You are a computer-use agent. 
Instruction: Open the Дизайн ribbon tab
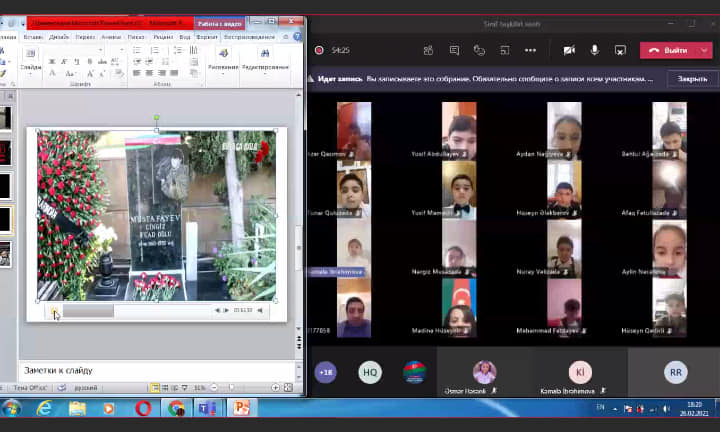pyautogui.click(x=58, y=37)
